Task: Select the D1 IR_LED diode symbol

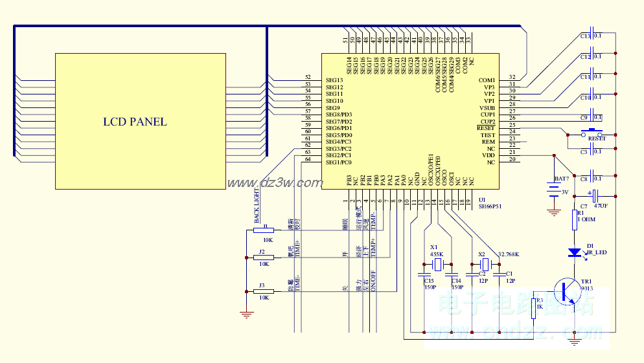Action: pyautogui.click(x=574, y=252)
